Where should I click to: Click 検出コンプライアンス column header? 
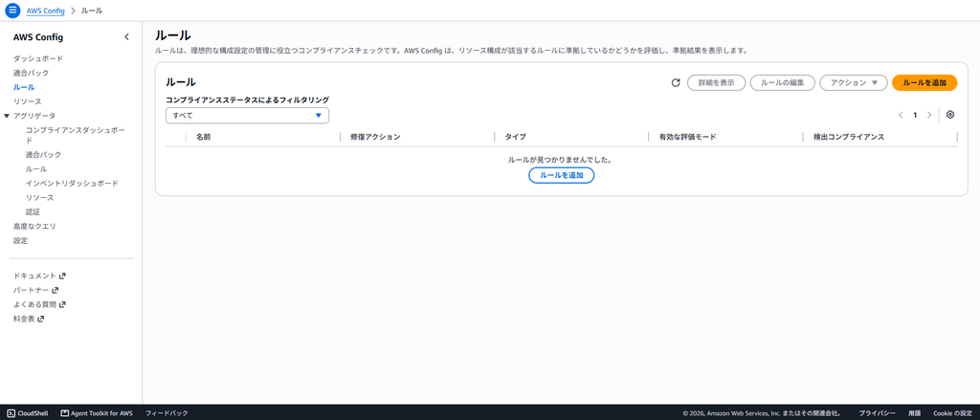click(848, 137)
